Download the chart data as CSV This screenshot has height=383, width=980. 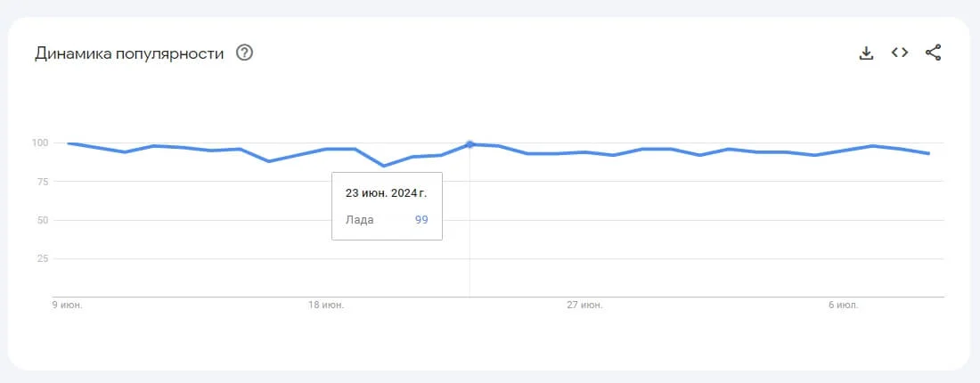tap(866, 53)
